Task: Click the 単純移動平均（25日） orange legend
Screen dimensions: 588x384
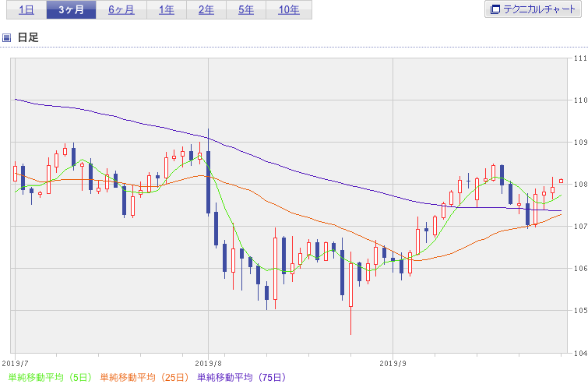Action: [144, 377]
